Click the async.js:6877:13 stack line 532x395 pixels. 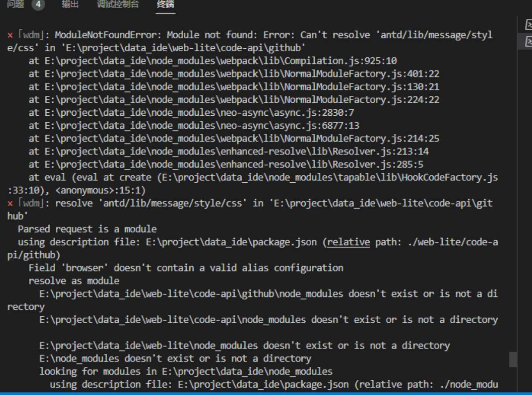(x=194, y=126)
